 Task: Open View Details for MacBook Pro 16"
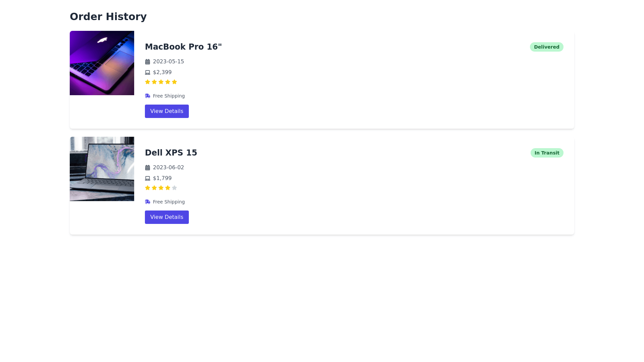coord(167,111)
